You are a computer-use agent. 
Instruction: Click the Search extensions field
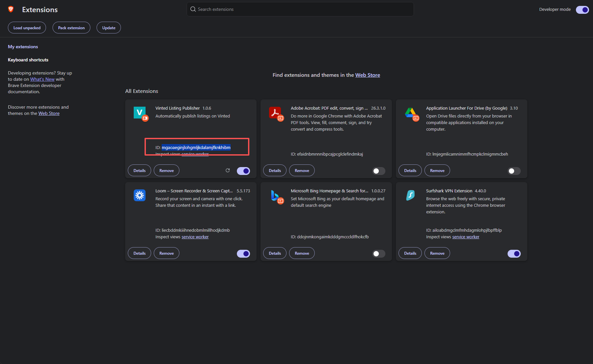(x=300, y=9)
